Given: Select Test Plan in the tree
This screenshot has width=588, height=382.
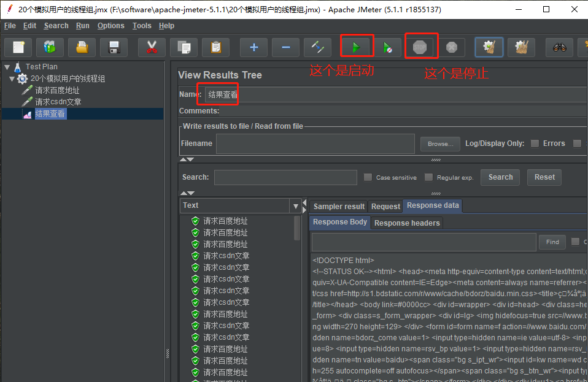Looking at the screenshot, I should 41,67.
